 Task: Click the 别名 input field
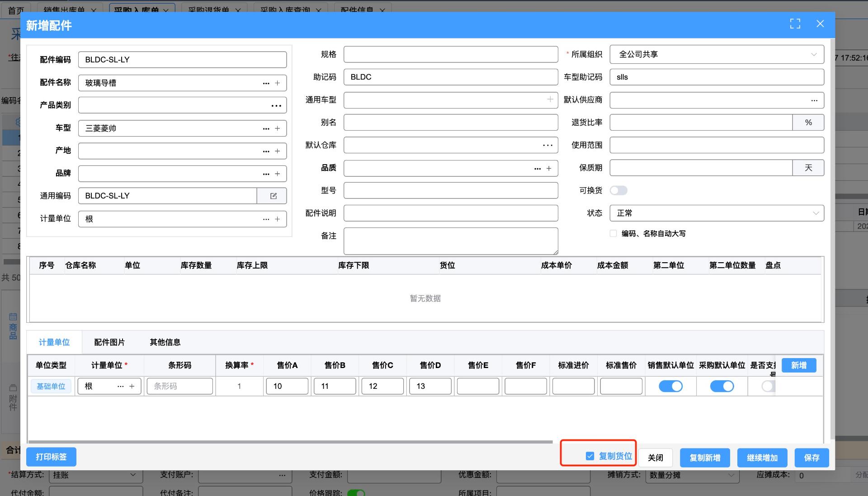point(451,123)
